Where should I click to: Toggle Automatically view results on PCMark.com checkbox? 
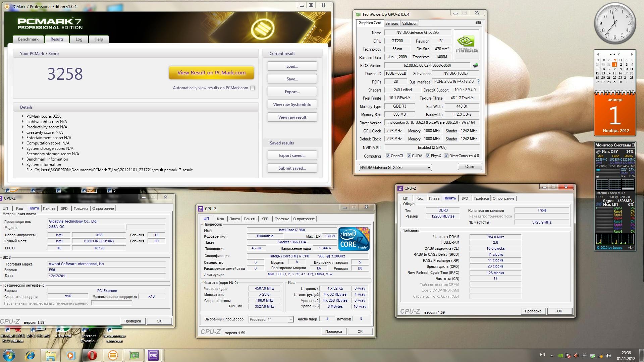coord(252,88)
